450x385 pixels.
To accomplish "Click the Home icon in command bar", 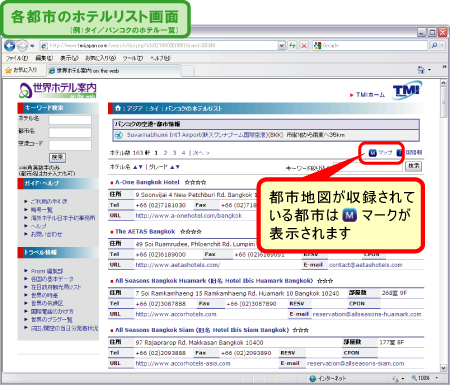I will coord(421,70).
